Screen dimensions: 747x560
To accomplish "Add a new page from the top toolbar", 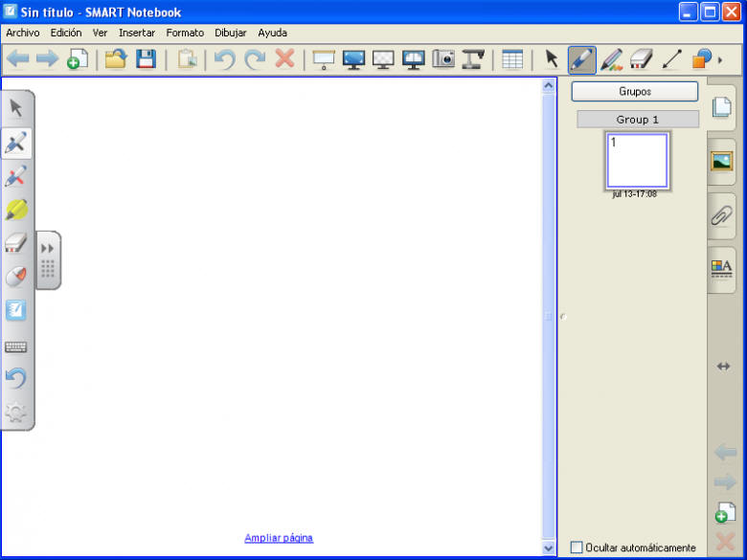I will 78,59.
